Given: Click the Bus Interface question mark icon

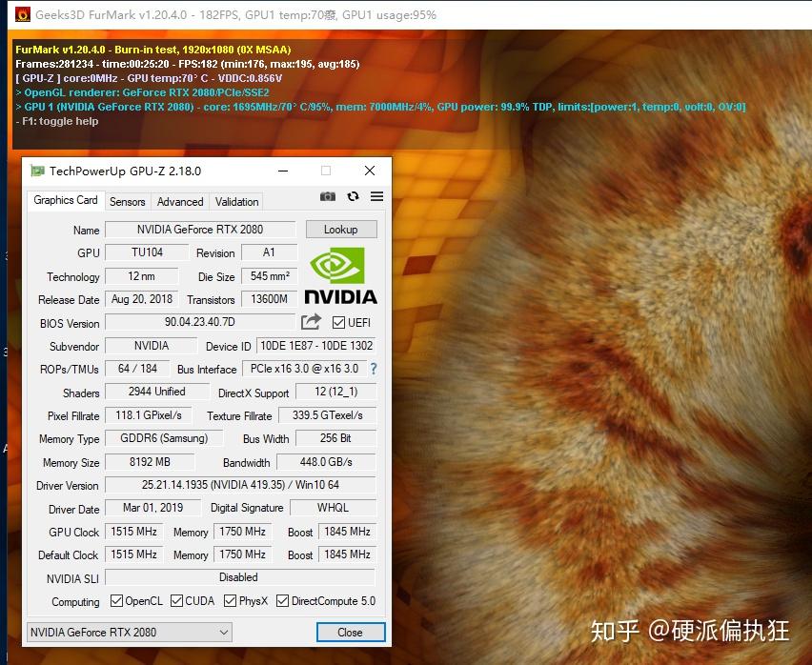Looking at the screenshot, I should tap(374, 369).
